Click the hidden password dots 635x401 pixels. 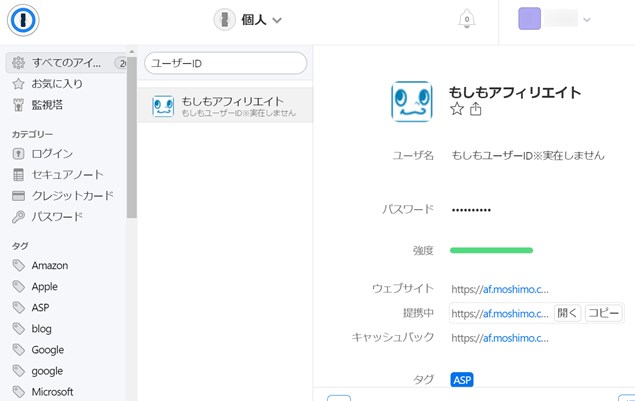pos(471,210)
